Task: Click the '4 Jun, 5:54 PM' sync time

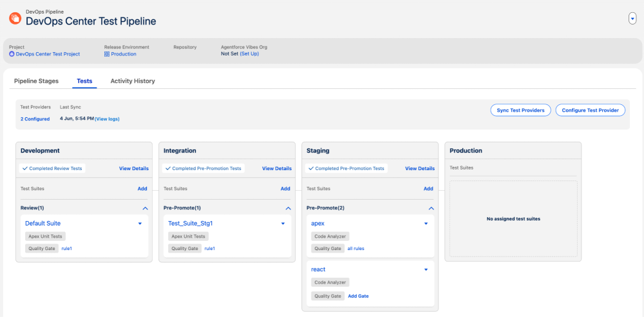Action: (x=77, y=119)
